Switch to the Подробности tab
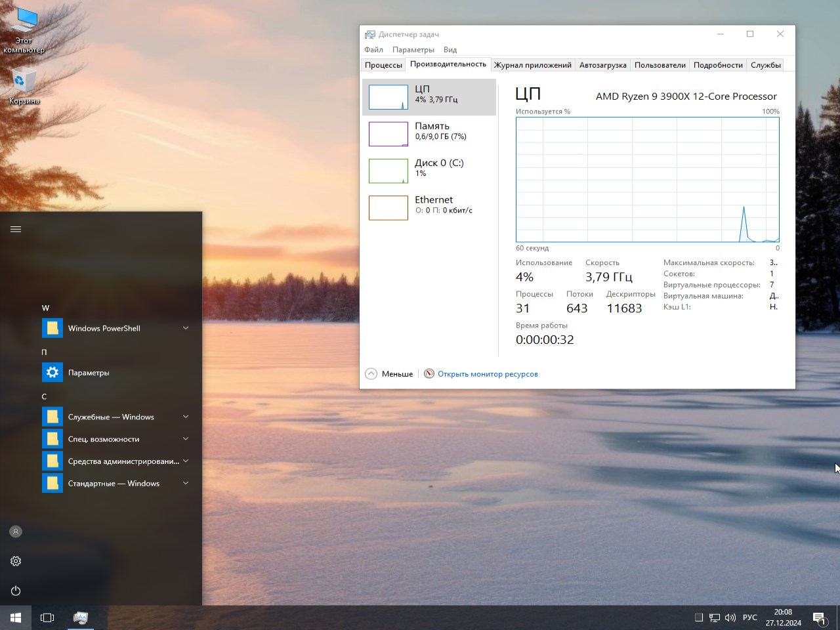This screenshot has height=630, width=840. click(718, 65)
